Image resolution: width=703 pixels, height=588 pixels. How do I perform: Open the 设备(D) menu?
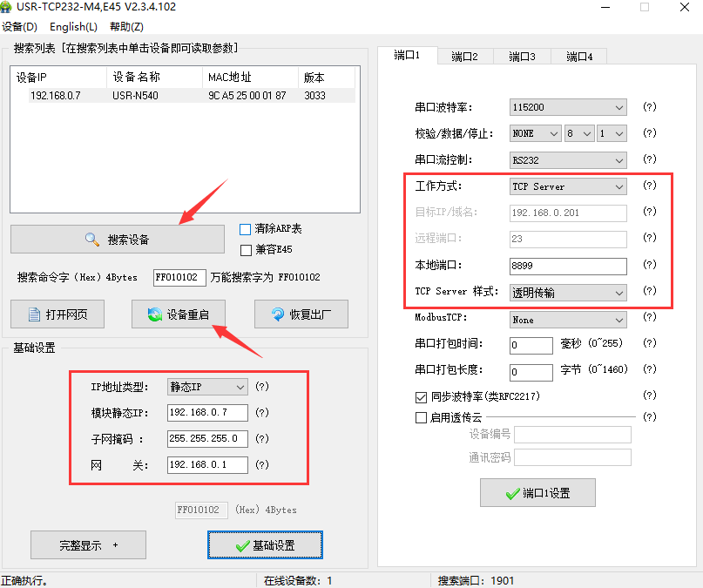pos(20,27)
